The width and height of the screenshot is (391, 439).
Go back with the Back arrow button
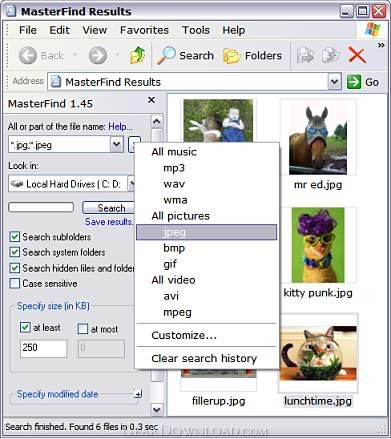tap(28, 55)
